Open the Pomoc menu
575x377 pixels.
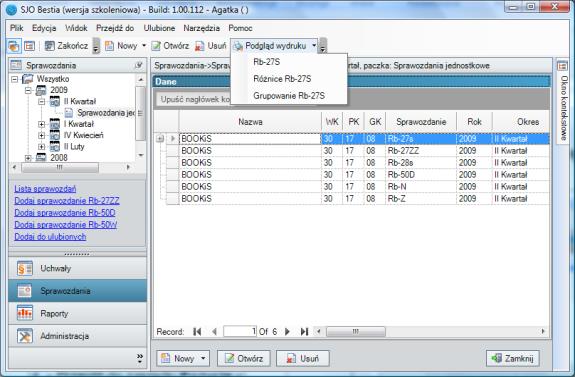240,28
